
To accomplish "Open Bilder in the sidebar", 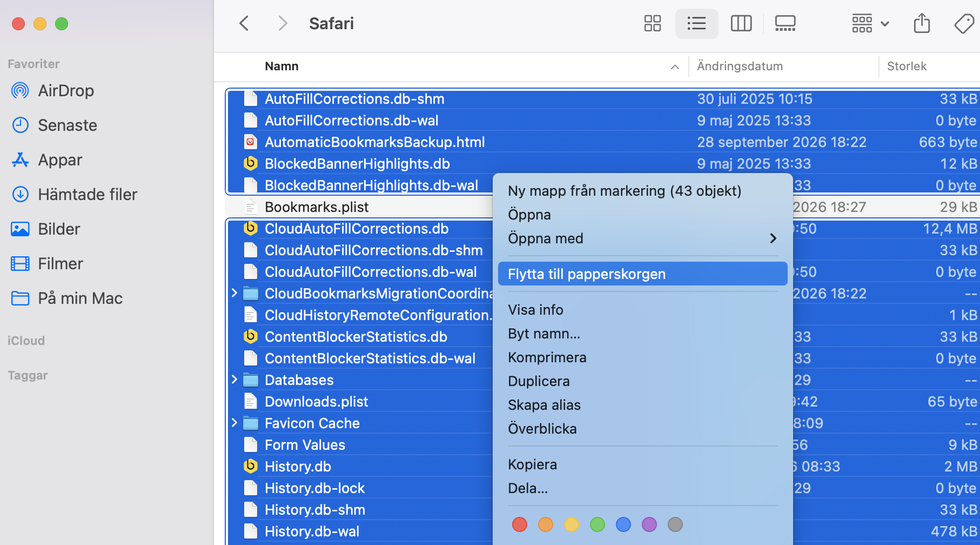I will click(45, 229).
